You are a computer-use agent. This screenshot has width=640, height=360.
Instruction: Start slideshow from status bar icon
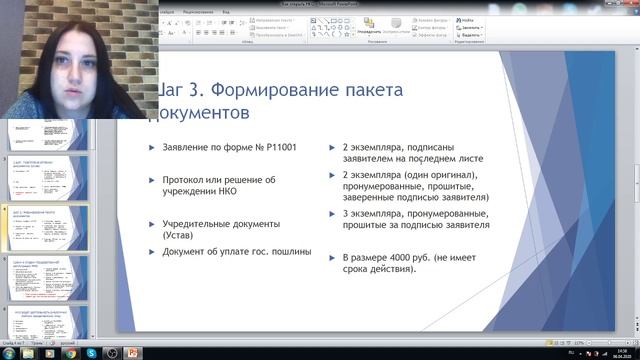(569, 343)
